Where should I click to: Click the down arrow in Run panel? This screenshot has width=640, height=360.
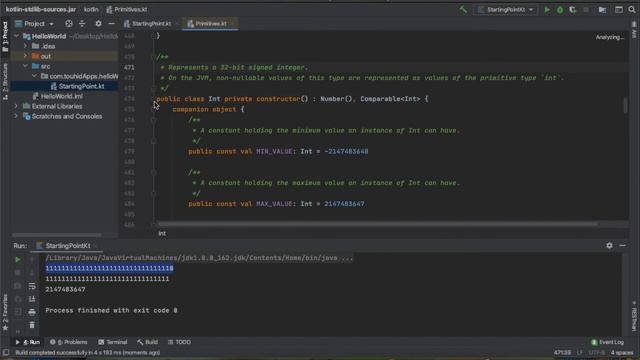point(32,273)
